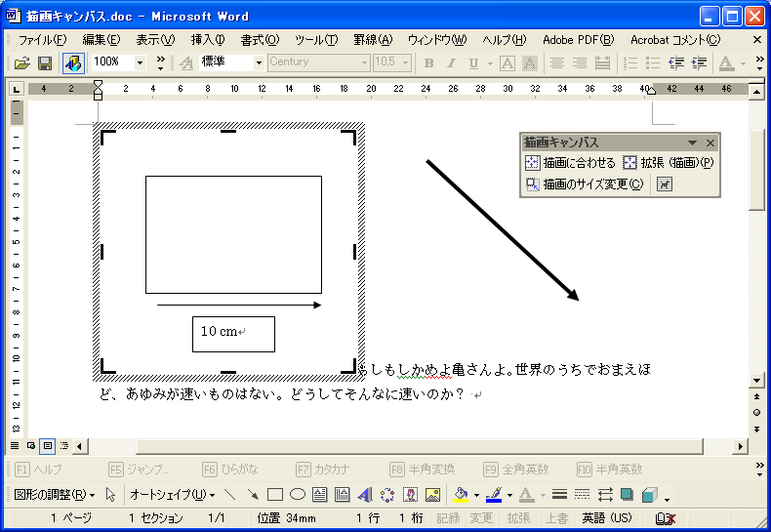Open the underline style dropdown arrow
The width and height of the screenshot is (771, 532).
[x=490, y=62]
